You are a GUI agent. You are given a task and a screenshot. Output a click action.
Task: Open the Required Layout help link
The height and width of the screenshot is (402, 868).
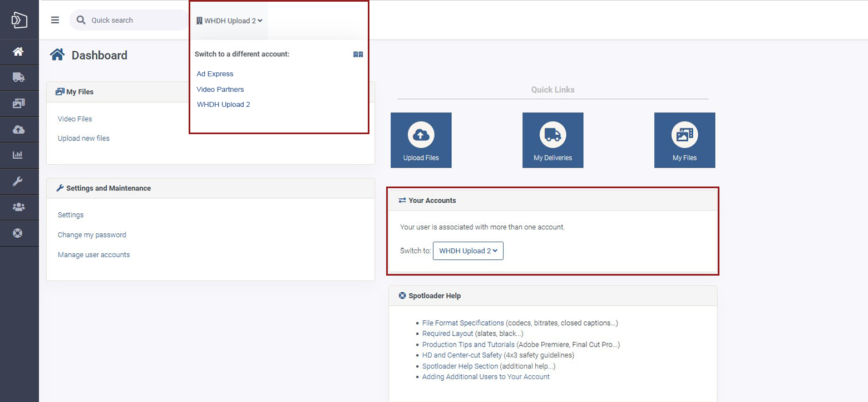448,334
